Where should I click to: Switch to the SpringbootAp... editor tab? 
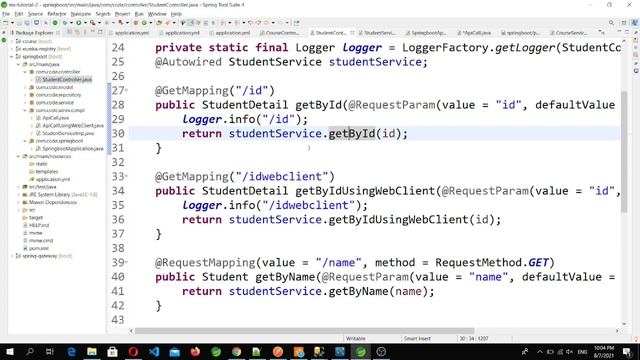428,33
